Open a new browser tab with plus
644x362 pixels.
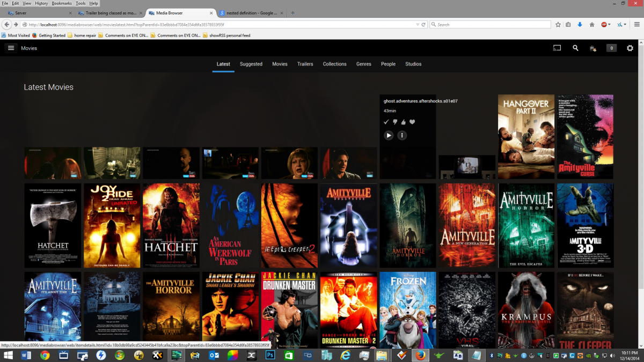[x=292, y=13]
